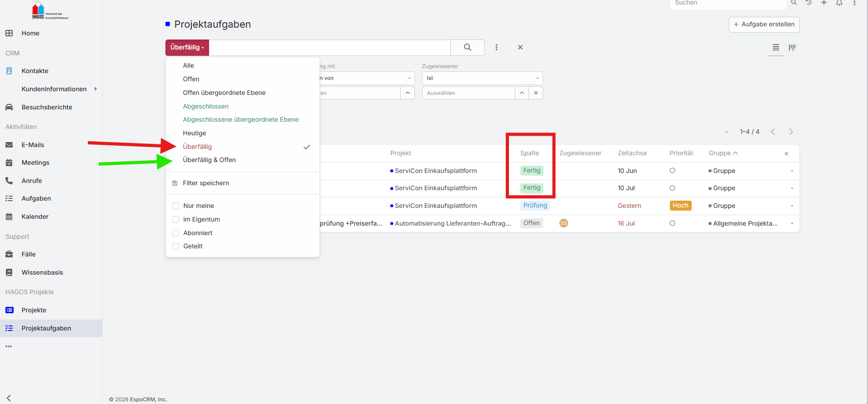Switch to Kanban board view icon
Image resolution: width=868 pixels, height=404 pixels.
point(792,47)
